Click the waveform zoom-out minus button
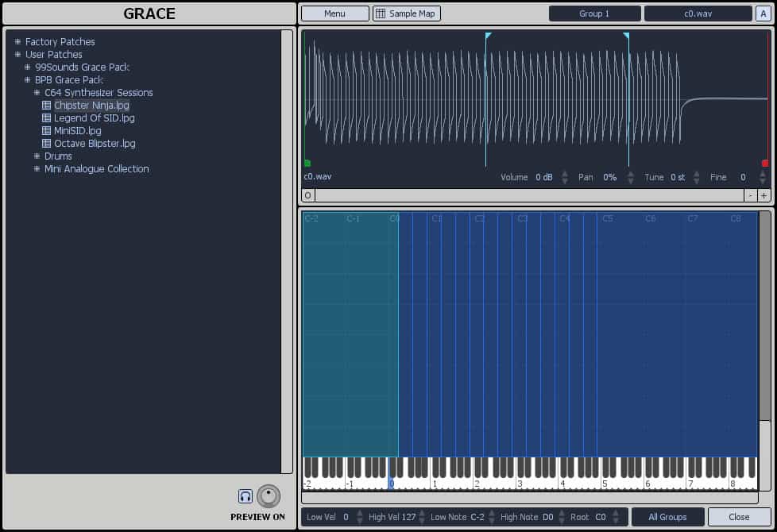The image size is (777, 532). click(x=751, y=195)
